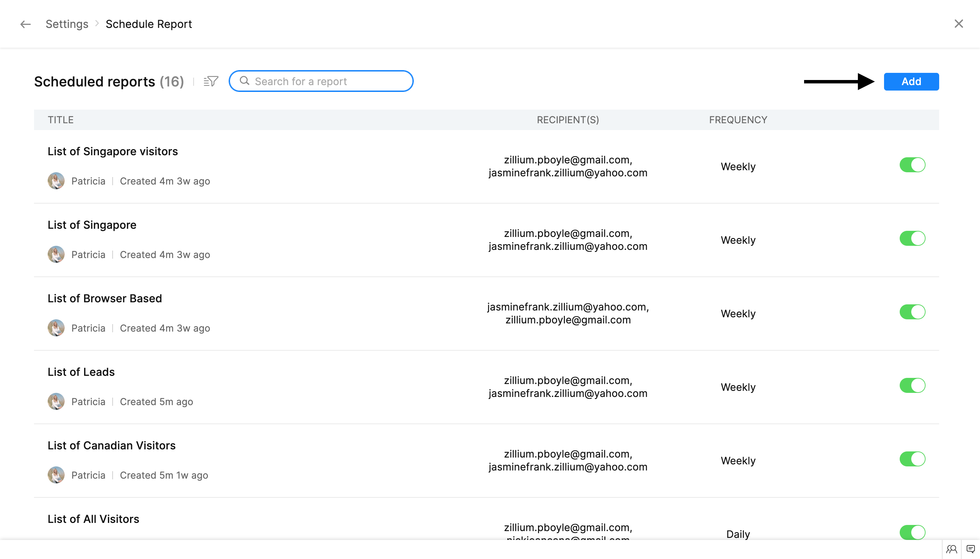Click the back arrow icon
This screenshot has height=559, width=980.
tap(25, 24)
